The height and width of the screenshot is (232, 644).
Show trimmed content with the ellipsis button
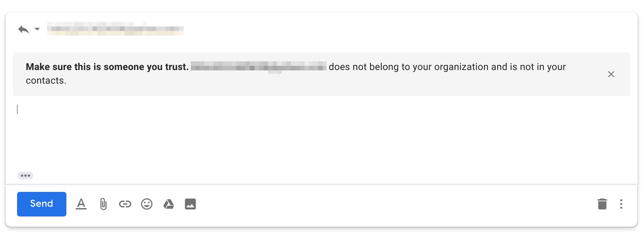point(25,176)
